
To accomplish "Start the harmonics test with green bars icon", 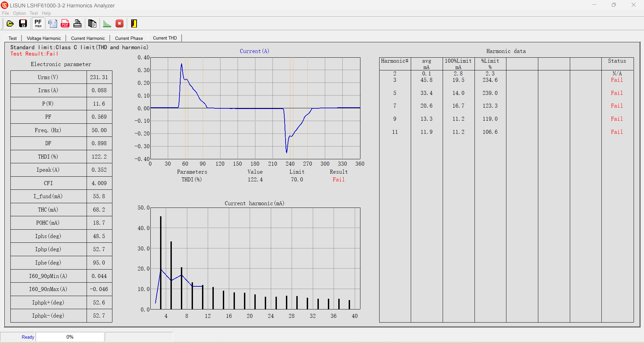I will [x=107, y=23].
